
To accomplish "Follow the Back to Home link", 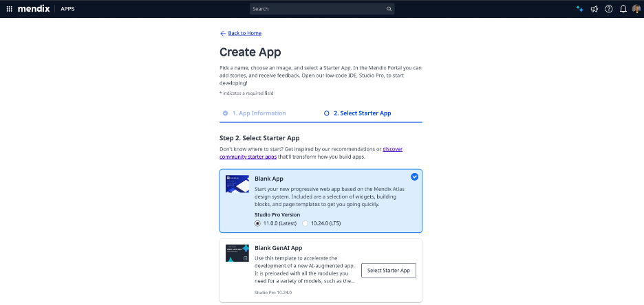I will click(x=245, y=33).
